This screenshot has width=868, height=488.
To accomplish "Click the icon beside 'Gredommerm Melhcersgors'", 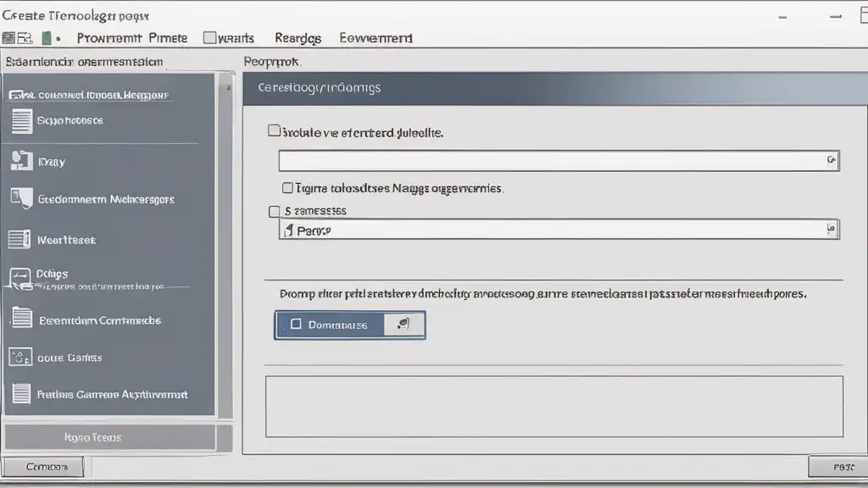I will (x=21, y=198).
